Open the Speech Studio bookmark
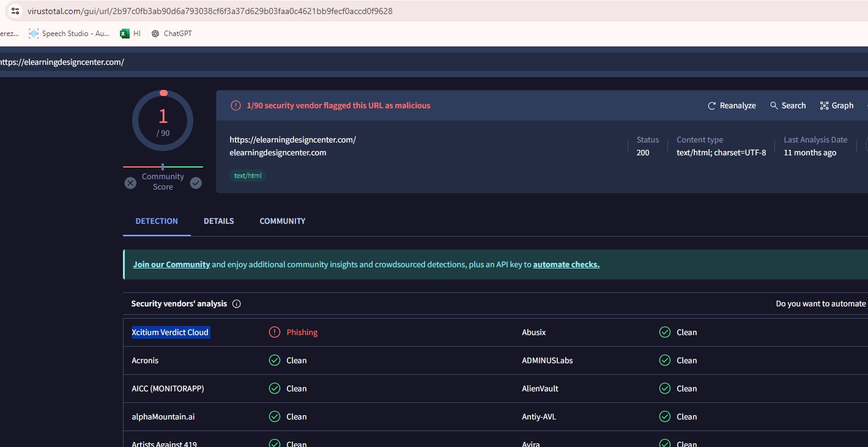This screenshot has width=868, height=447. tap(69, 34)
